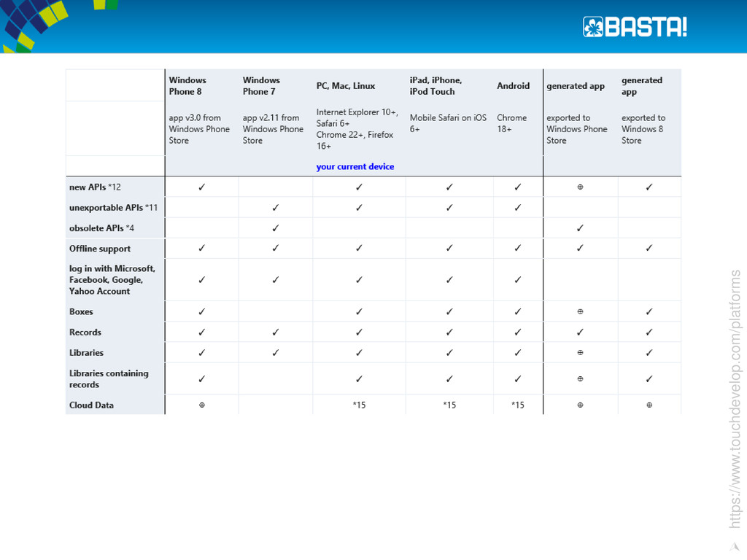
Task: Select the 'Windows Phone 7' column header
Action: (x=261, y=86)
